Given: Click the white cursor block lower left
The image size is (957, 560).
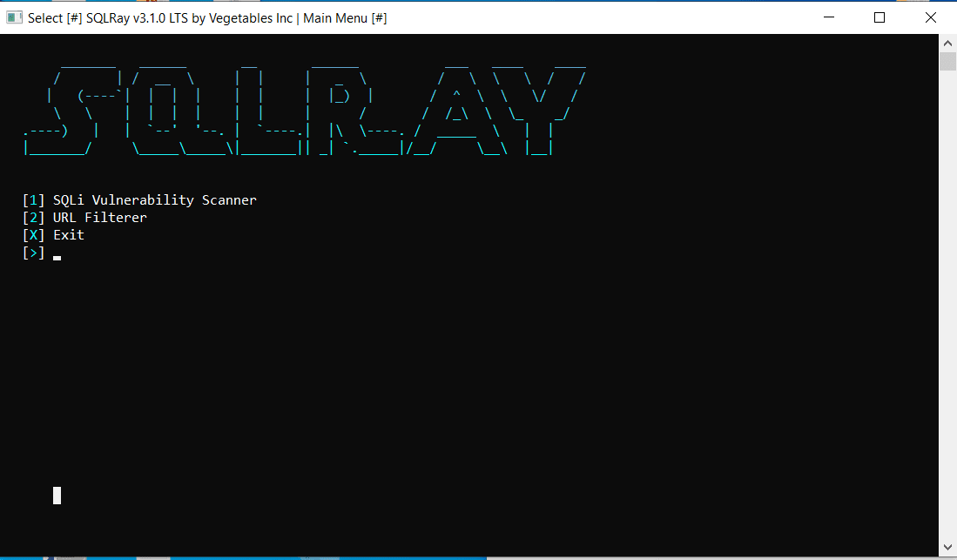Looking at the screenshot, I should click(x=57, y=495).
